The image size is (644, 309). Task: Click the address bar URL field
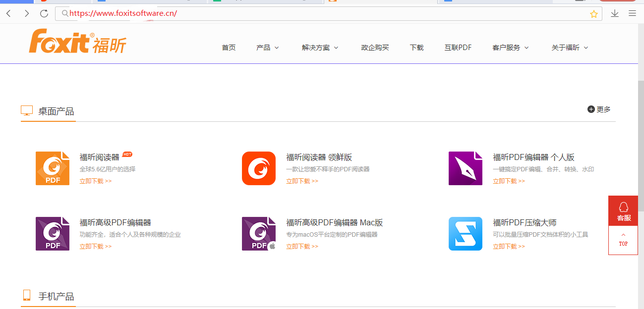pyautogui.click(x=328, y=13)
